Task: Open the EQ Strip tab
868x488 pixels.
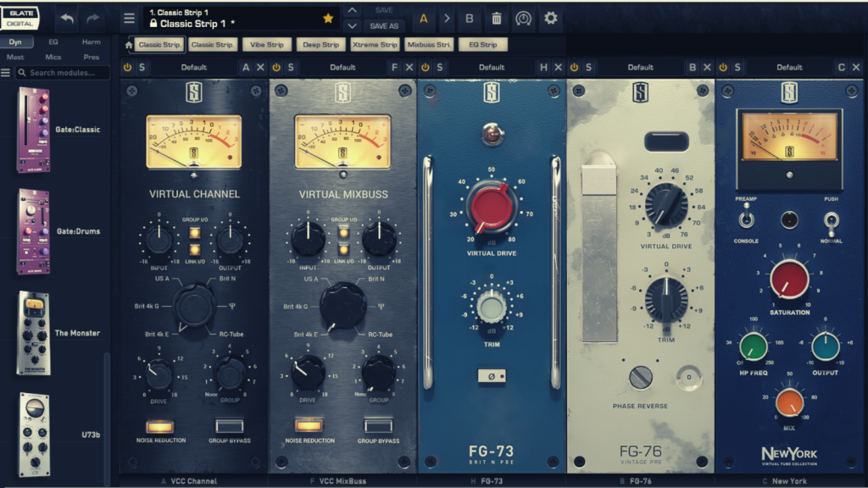Action: tap(482, 45)
